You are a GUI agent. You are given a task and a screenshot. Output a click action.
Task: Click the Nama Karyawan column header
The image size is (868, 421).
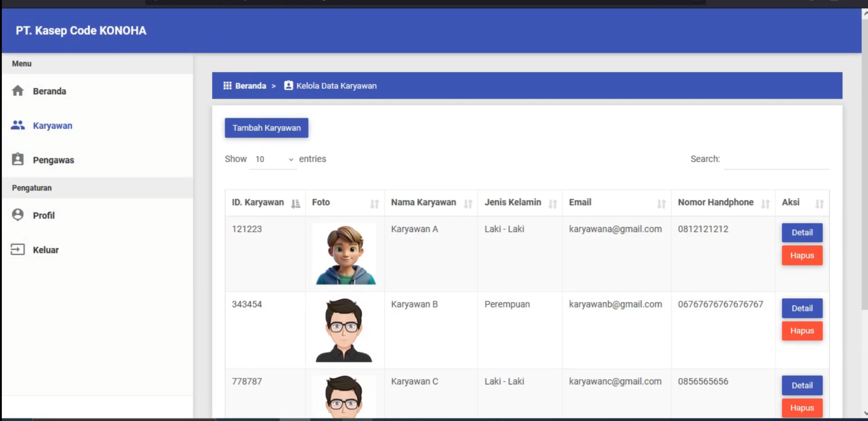[x=431, y=203]
